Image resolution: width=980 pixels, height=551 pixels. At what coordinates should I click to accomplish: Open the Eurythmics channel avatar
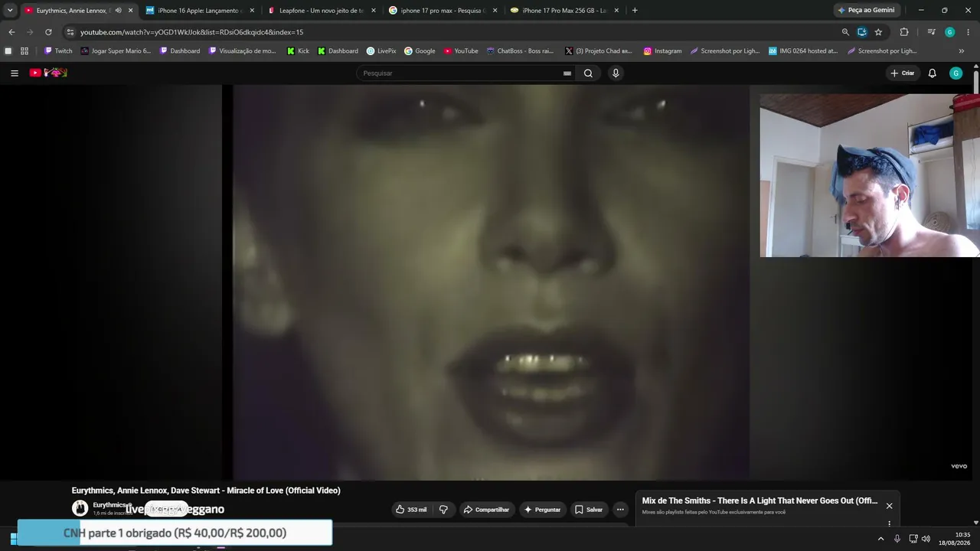tap(80, 508)
